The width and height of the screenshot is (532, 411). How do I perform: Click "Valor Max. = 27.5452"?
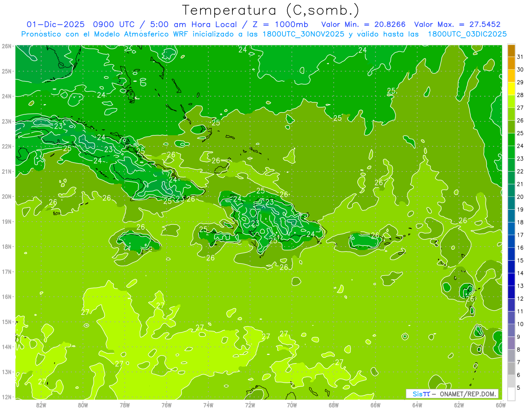(457, 24)
